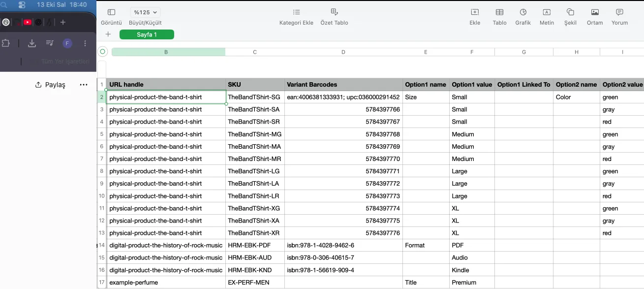Screen dimensions: 644x289
Task: Open a new browser tab with plus
Action: click(x=63, y=22)
